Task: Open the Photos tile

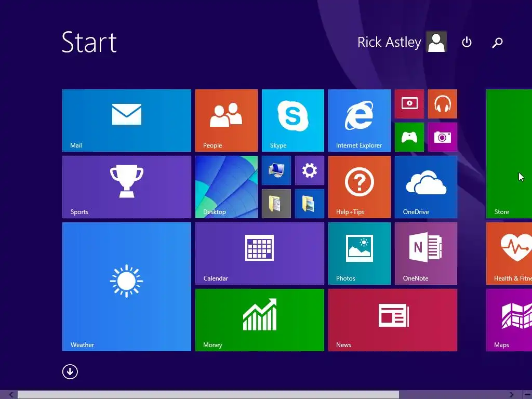Action: 360,254
